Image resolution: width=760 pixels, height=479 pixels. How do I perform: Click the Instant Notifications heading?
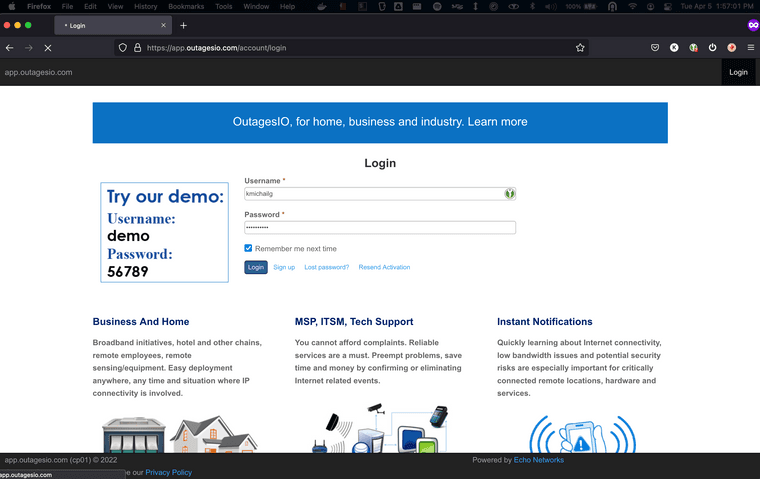point(545,321)
